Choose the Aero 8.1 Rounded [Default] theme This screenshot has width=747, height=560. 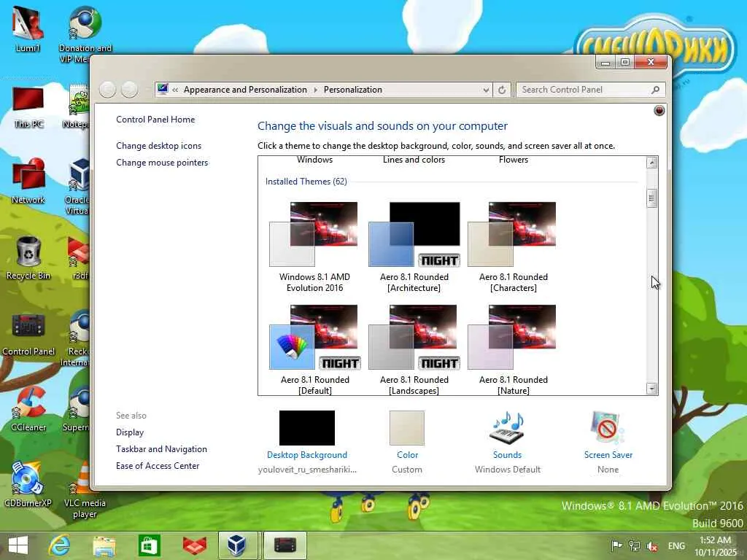pyautogui.click(x=314, y=350)
